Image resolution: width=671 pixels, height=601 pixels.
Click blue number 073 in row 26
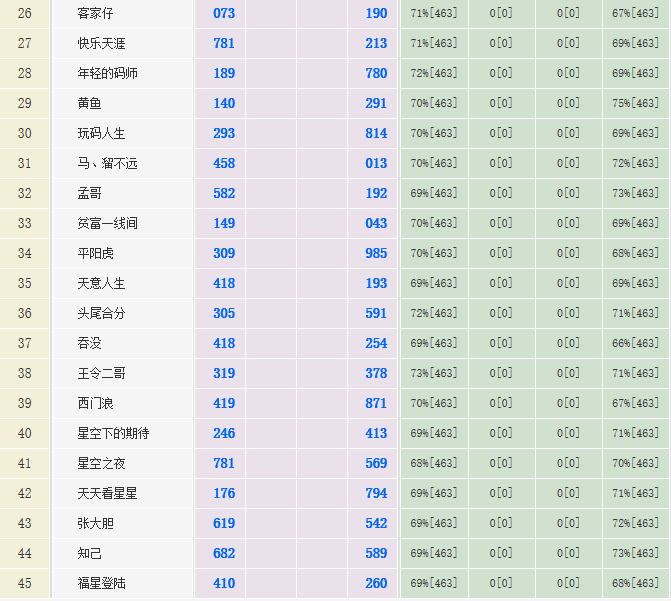coord(224,14)
